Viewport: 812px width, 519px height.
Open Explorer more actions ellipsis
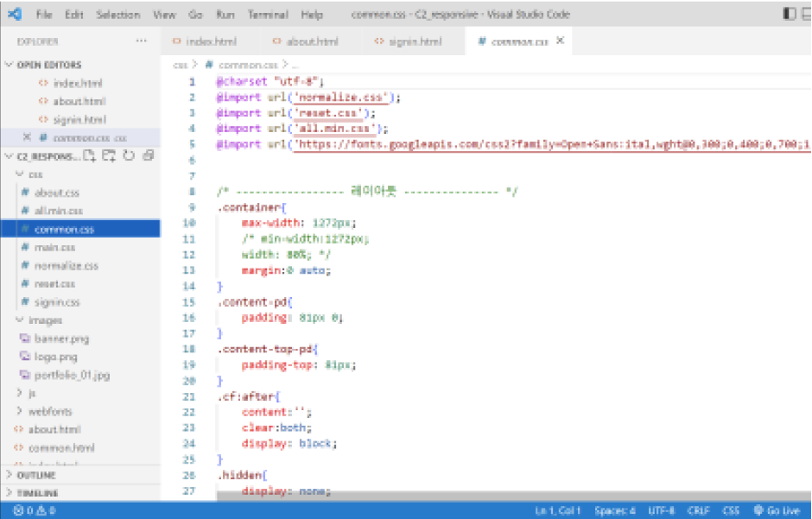(142, 41)
